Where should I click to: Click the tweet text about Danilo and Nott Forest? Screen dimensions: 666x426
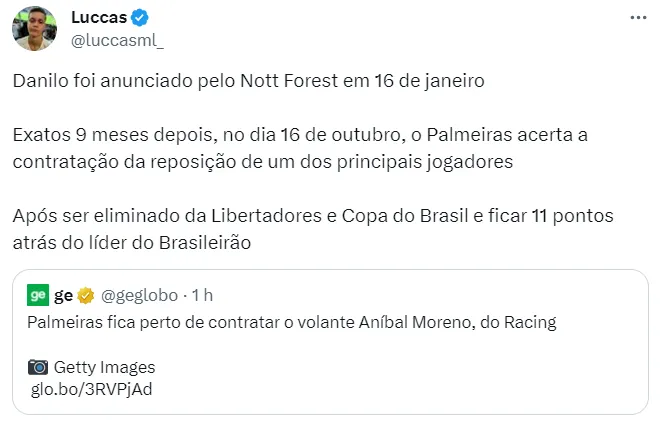(248, 81)
